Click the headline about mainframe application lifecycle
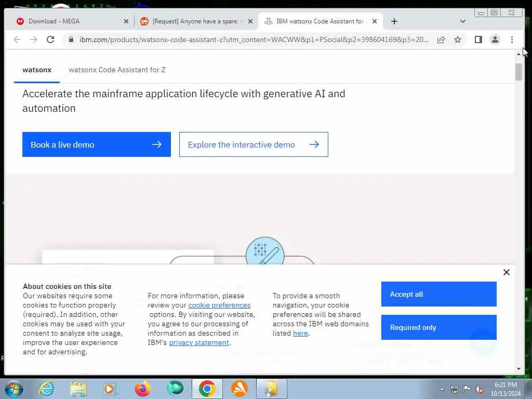 point(184,101)
